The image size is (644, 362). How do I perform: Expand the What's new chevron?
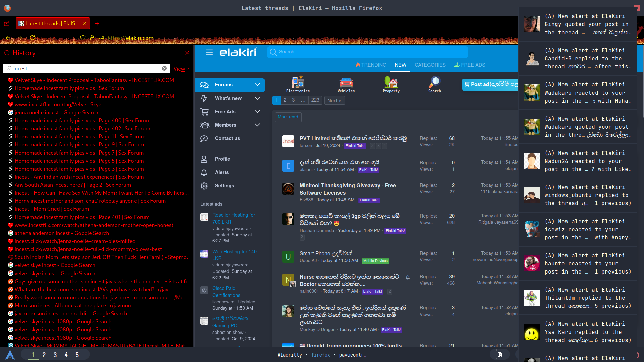pos(257,98)
